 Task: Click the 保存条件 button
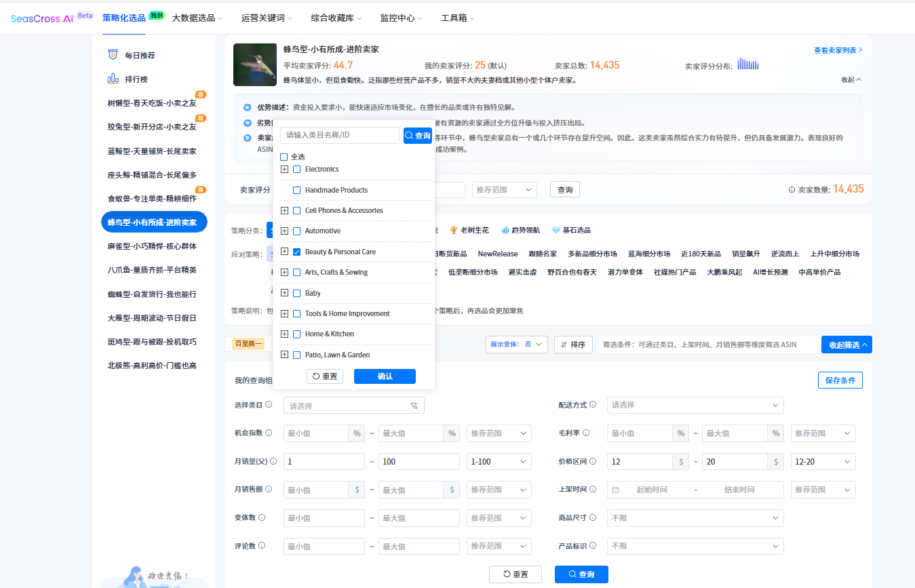pyautogui.click(x=840, y=380)
